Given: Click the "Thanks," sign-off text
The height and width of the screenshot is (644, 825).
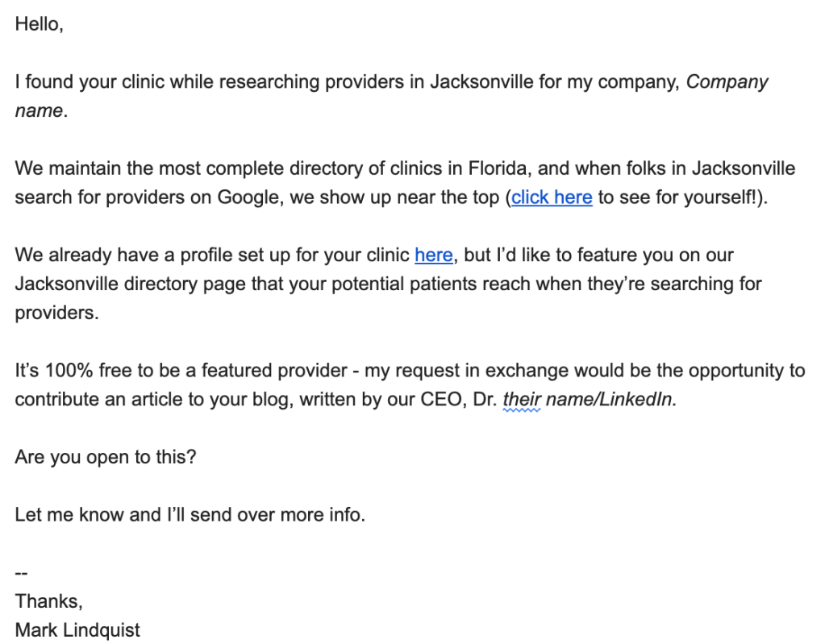Looking at the screenshot, I should pos(48,601).
